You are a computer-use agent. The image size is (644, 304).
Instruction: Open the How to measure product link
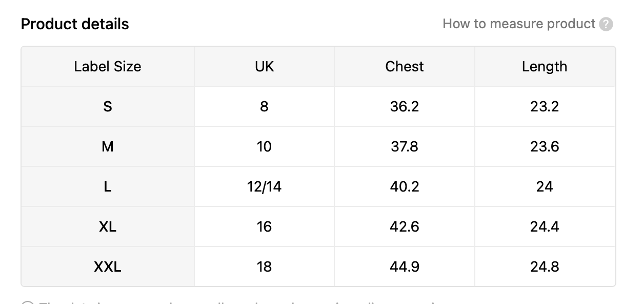tap(519, 24)
